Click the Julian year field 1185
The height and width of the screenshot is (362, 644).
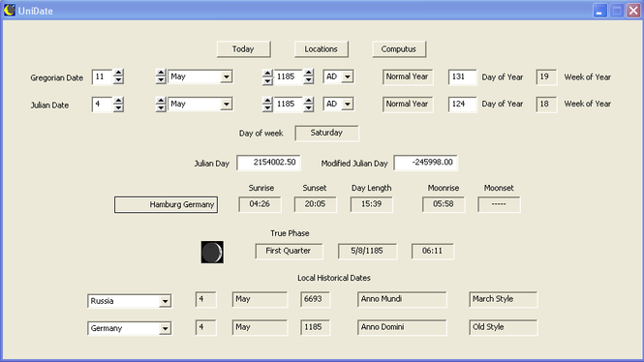coord(288,105)
